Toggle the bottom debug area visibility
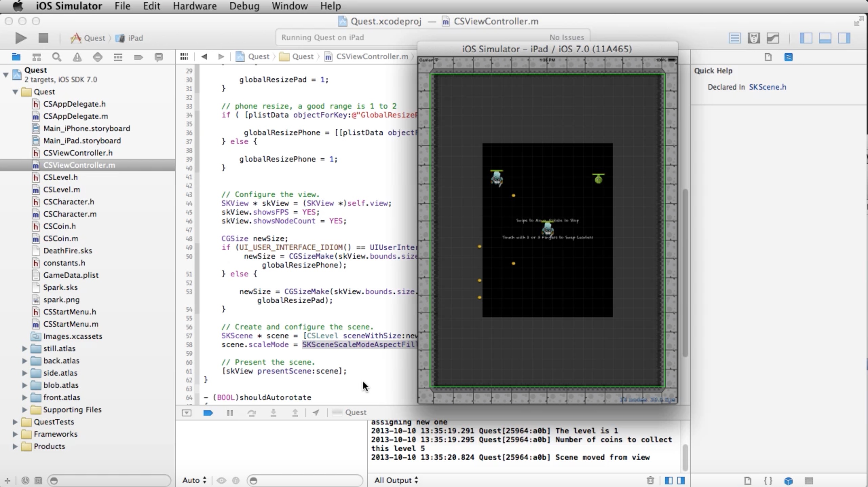The height and width of the screenshot is (487, 868). (825, 38)
